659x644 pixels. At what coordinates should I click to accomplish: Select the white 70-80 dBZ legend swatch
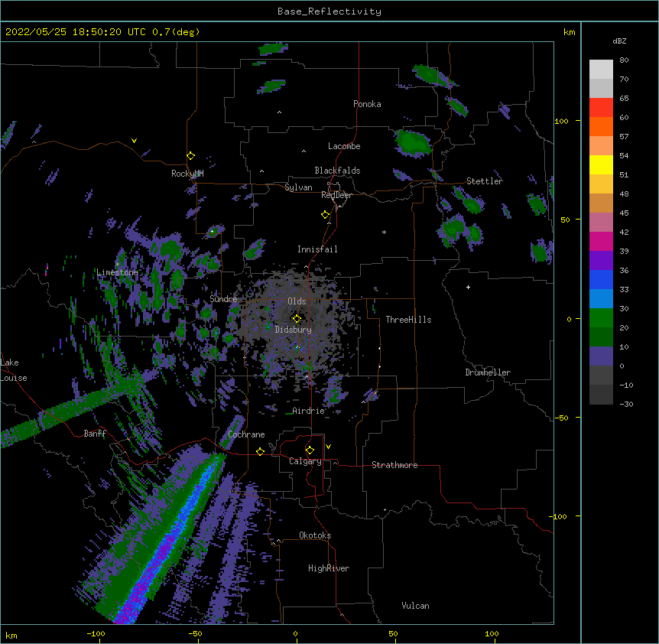(x=601, y=70)
